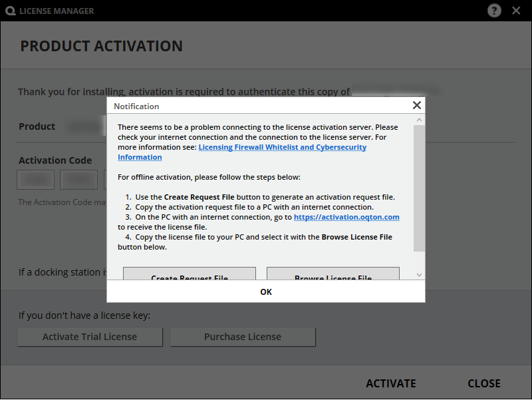This screenshot has height=400, width=532.
Task: Click the notification scrollbar down arrow
Action: (x=419, y=274)
